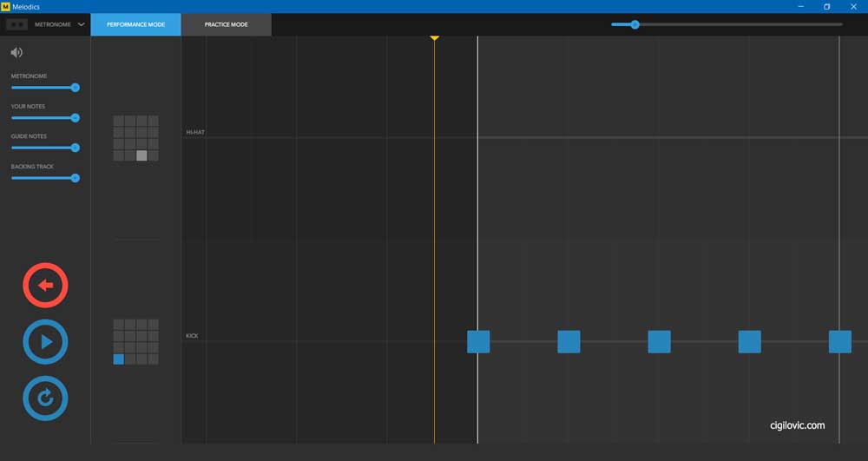Click the third blue kick note on the track
Image resolution: width=868 pixels, height=461 pixels.
pyautogui.click(x=660, y=341)
